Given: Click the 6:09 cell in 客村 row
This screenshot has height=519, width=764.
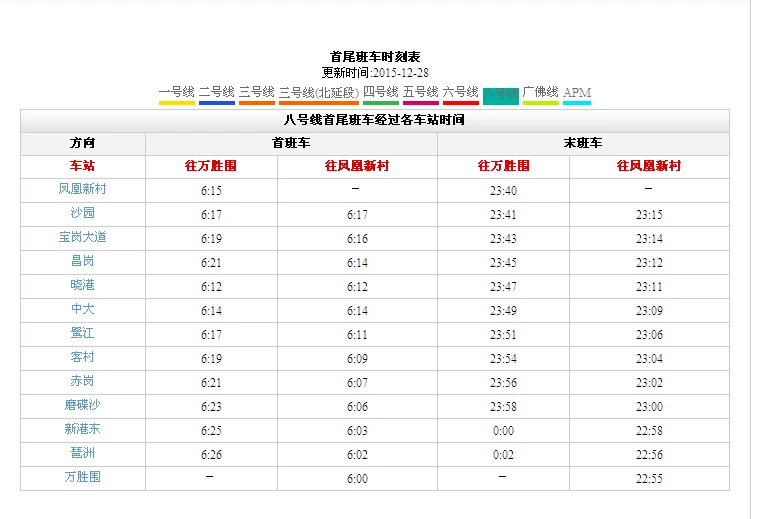Looking at the screenshot, I should (357, 359).
